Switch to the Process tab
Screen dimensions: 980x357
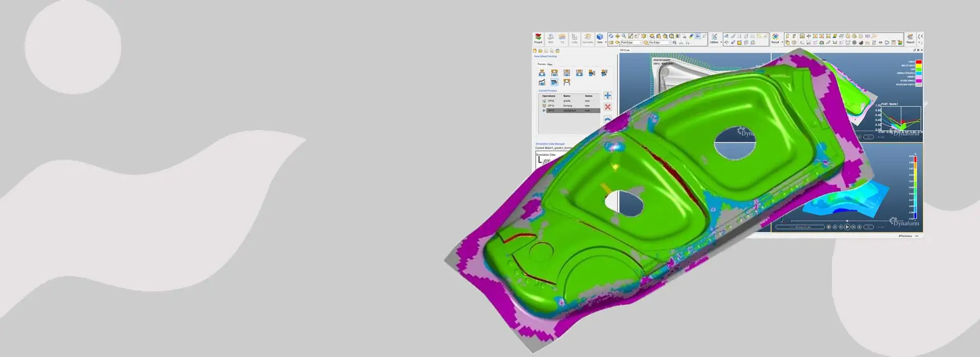point(542,64)
